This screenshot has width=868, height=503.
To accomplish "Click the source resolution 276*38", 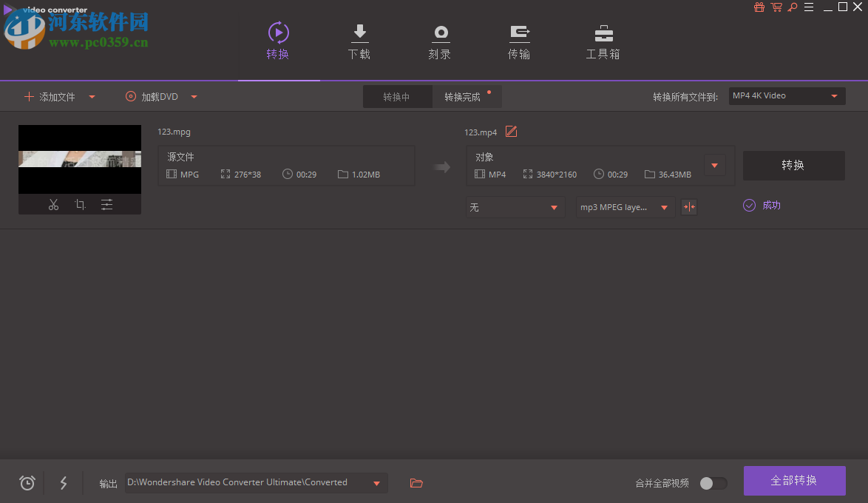I will 248,175.
